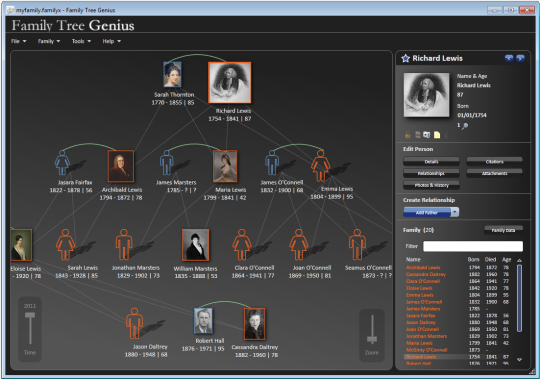This screenshot has width=540, height=379.
Task: Click the Add Father button
Action: 427,212
